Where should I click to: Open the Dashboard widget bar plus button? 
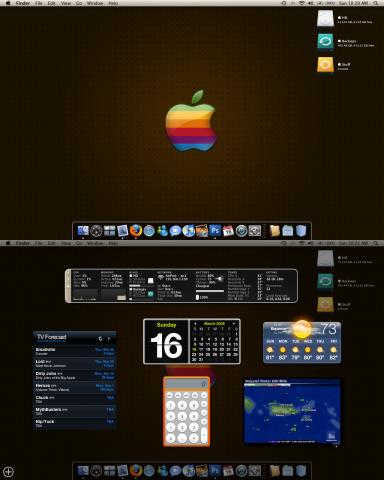point(8,472)
